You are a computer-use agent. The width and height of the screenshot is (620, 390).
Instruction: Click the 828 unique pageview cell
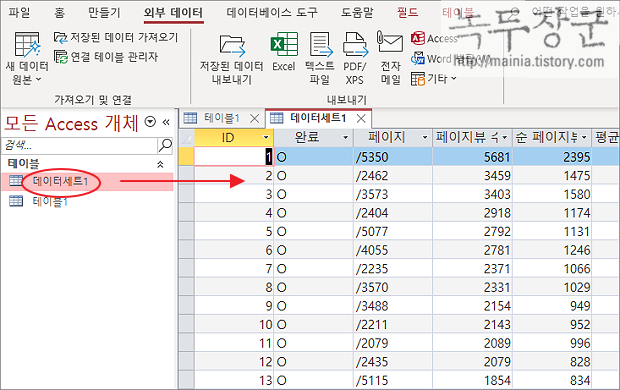(552, 362)
